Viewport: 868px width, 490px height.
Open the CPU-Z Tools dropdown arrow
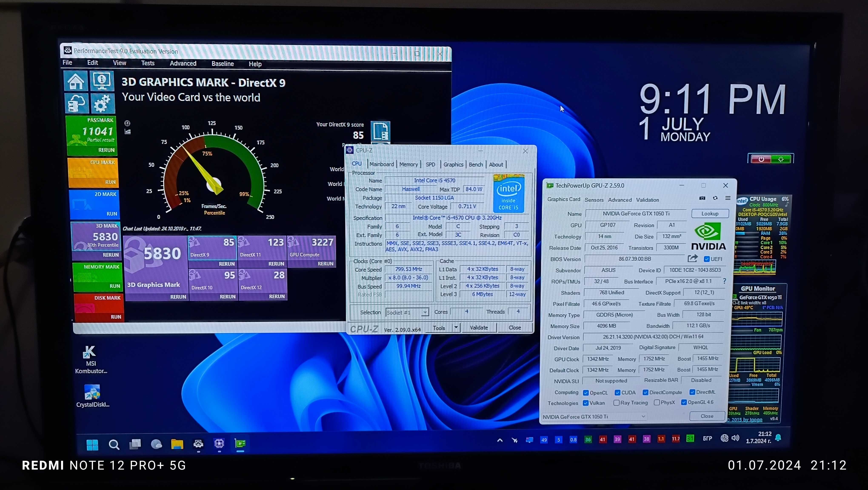click(456, 327)
